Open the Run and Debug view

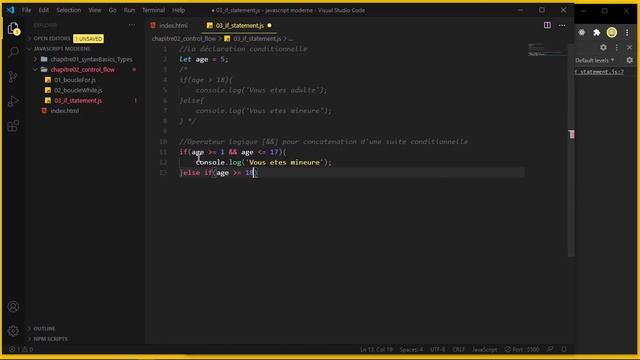(13, 101)
